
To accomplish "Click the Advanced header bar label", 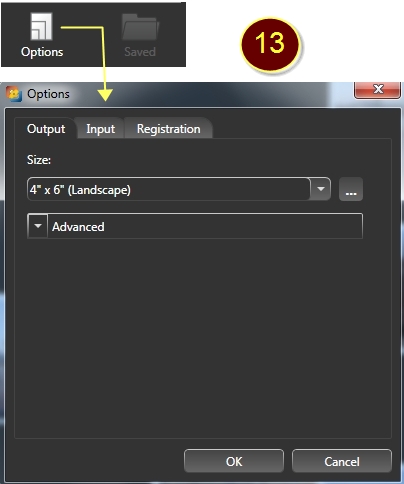I will (x=78, y=227).
